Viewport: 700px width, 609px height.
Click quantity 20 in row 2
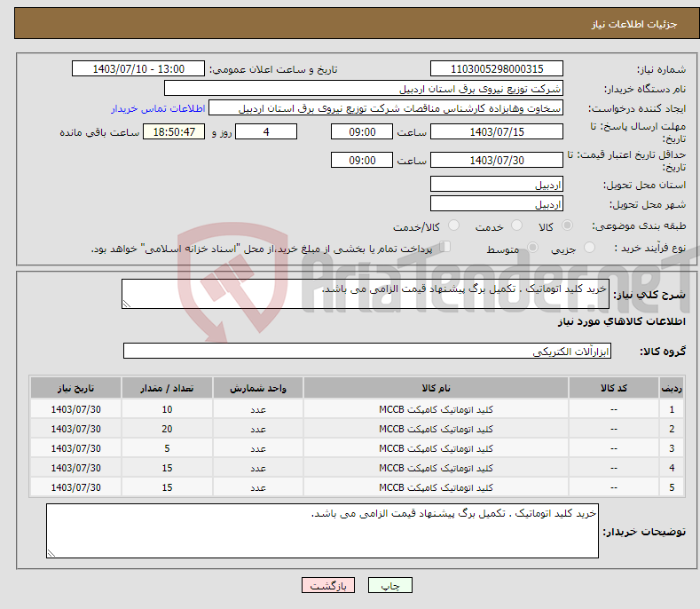[167, 429]
